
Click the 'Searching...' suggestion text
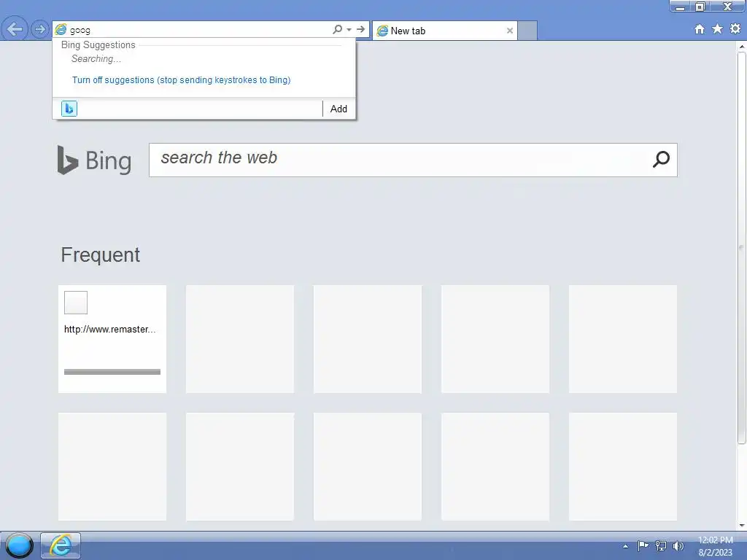coord(96,59)
